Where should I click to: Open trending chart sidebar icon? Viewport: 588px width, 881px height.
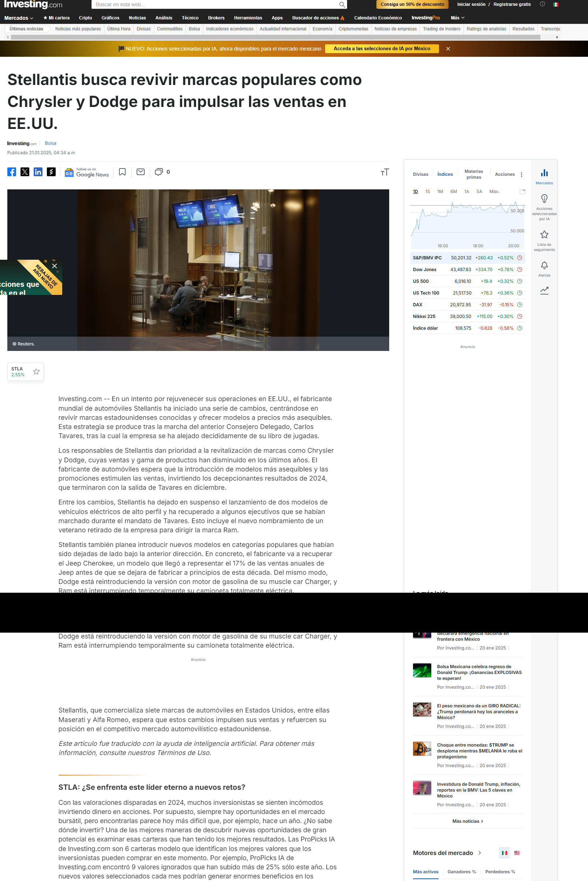pos(544,290)
